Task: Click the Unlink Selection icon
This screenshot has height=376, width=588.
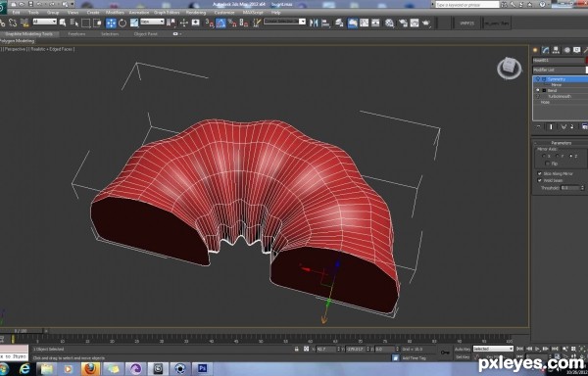Action: point(13,23)
